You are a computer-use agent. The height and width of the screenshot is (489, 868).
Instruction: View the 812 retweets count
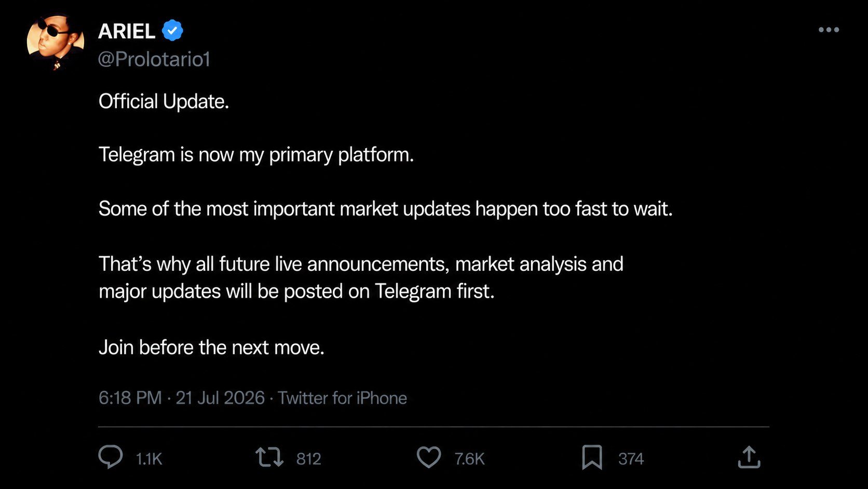click(309, 459)
